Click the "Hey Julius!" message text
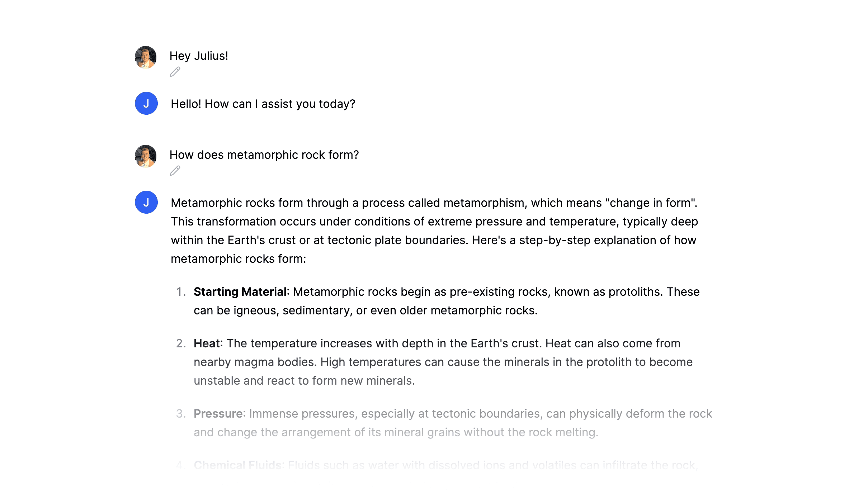Viewport: 868px width, 499px height. coord(199,56)
